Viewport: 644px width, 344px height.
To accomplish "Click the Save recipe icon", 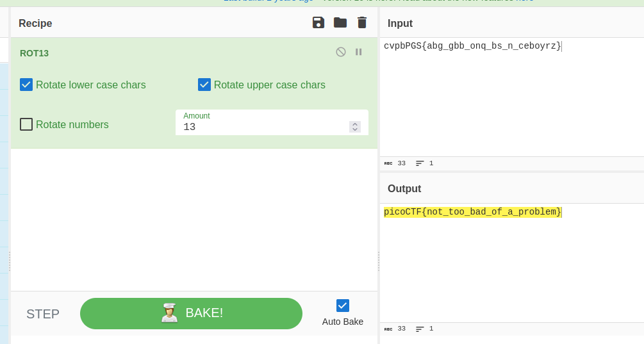I will click(318, 23).
